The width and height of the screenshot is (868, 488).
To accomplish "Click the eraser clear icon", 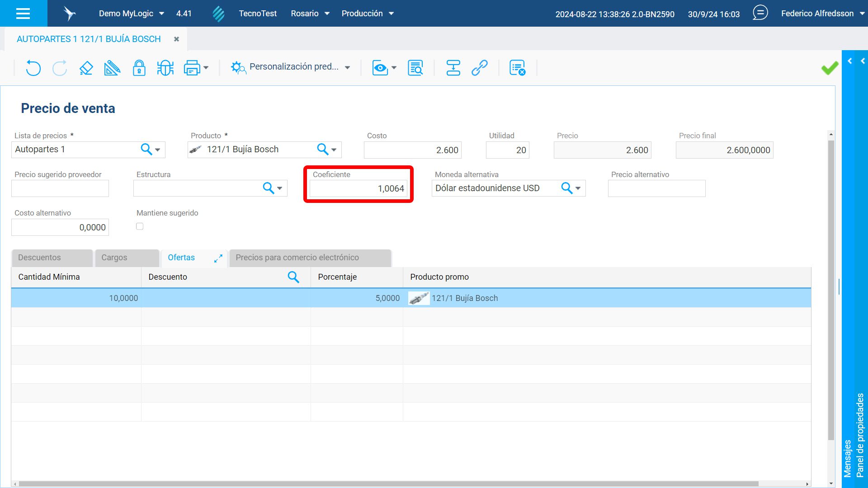I will (86, 68).
